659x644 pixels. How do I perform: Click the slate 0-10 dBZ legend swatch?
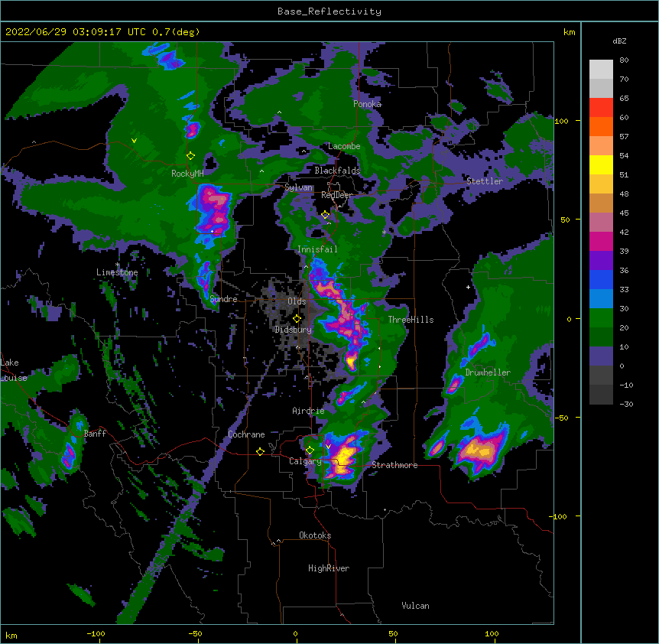pos(601,356)
